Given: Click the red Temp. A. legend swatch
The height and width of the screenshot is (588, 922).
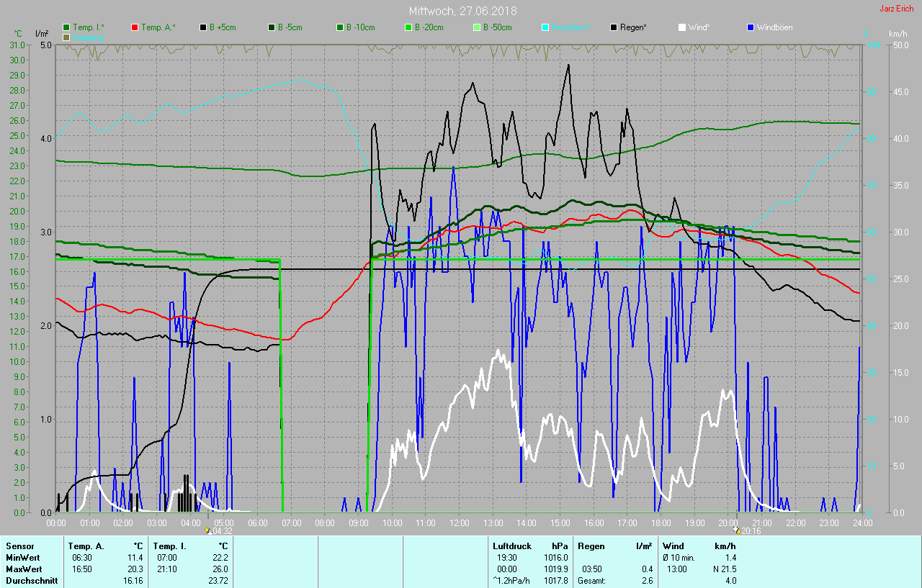Looking at the screenshot, I should click(135, 27).
